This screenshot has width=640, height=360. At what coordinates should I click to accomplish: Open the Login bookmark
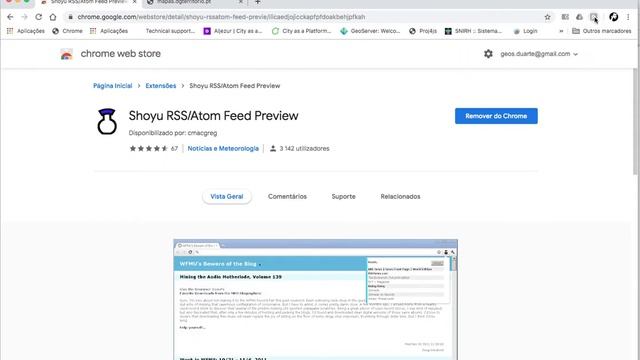click(525, 31)
